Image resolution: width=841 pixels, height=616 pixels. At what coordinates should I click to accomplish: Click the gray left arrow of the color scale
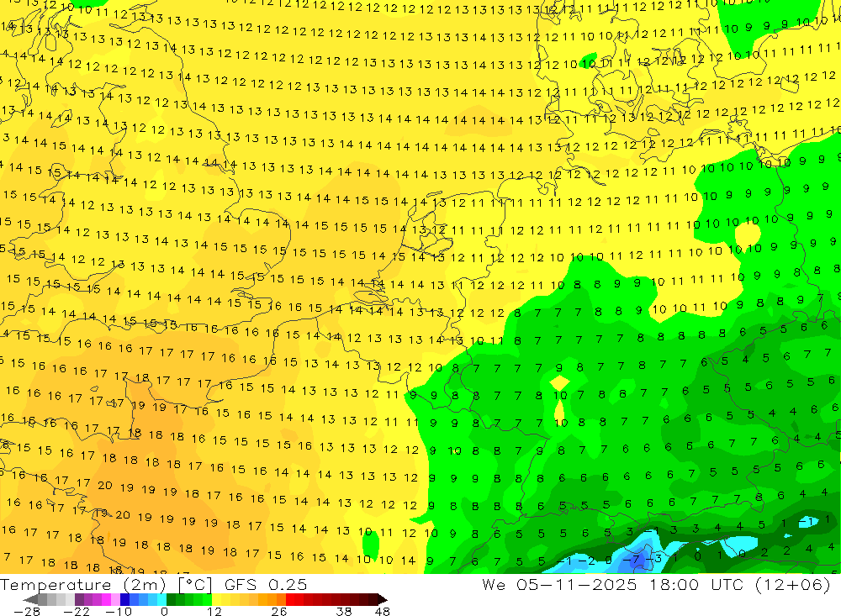point(30,599)
